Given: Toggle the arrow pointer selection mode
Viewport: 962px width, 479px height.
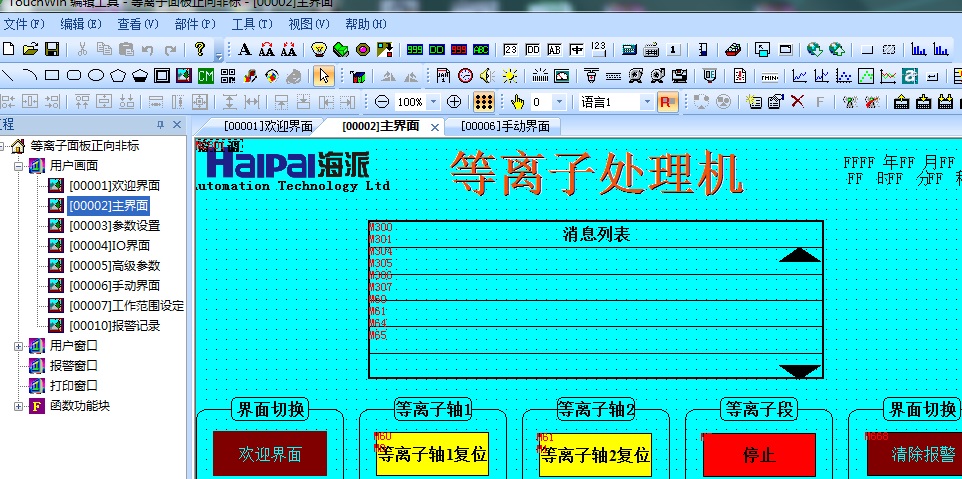Looking at the screenshot, I should [323, 75].
